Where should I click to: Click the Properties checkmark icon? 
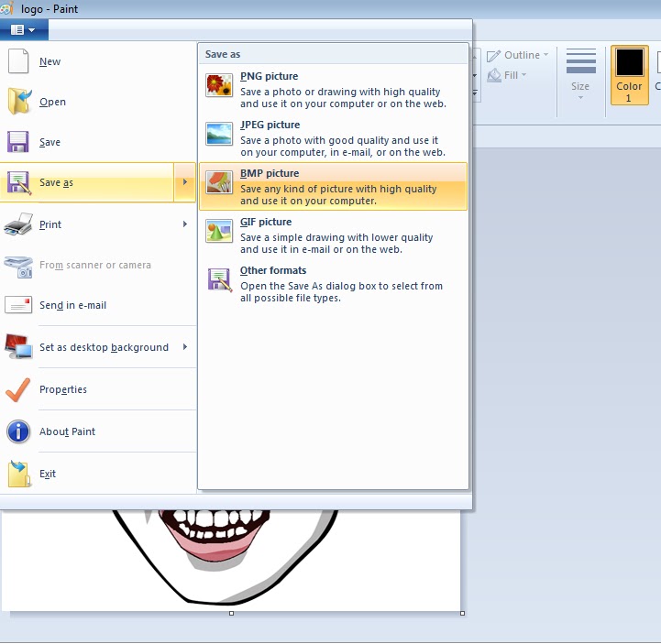(18, 389)
